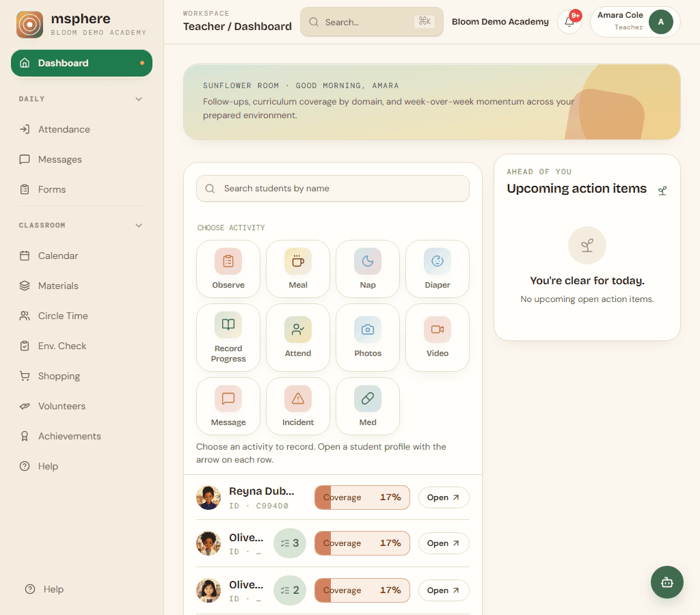This screenshot has width=700, height=615.
Task: Open Reyna Dub... student profile
Action: 444,497
